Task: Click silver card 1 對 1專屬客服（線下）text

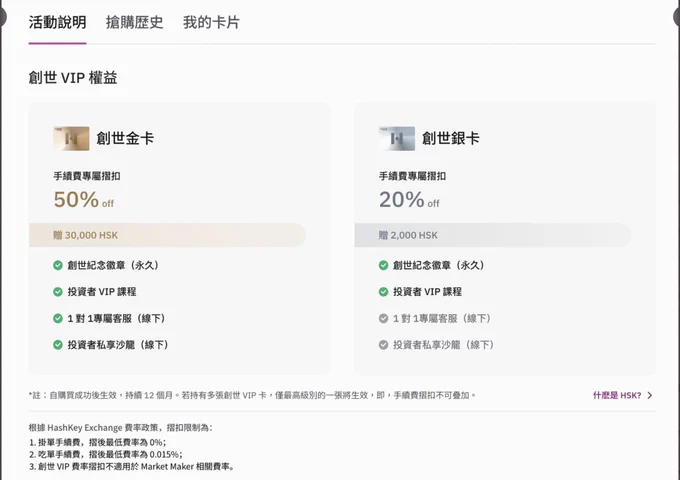Action: coord(443,318)
